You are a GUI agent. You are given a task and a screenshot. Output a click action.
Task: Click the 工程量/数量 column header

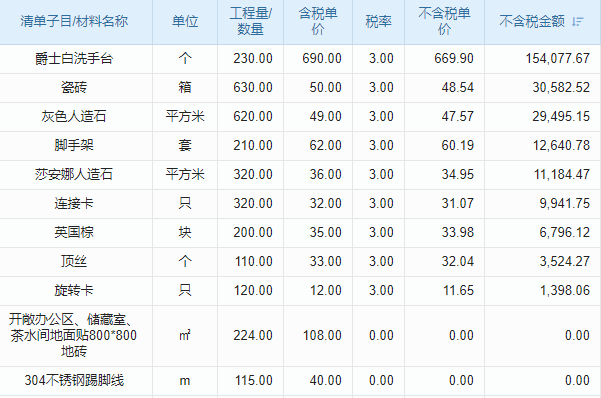[250, 21]
